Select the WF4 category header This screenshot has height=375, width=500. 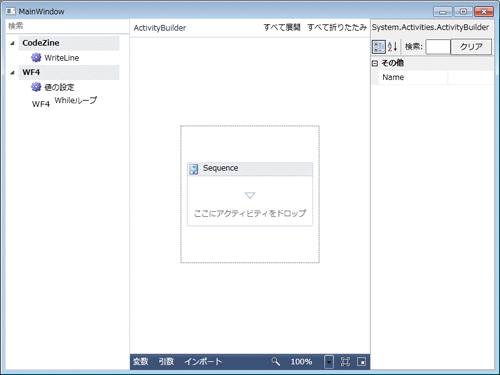coord(69,72)
